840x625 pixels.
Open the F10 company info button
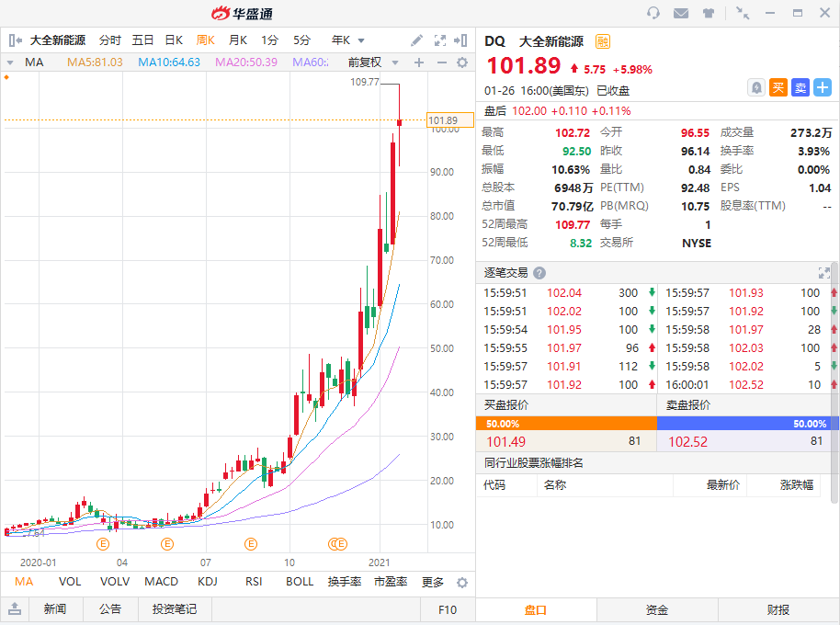click(448, 609)
